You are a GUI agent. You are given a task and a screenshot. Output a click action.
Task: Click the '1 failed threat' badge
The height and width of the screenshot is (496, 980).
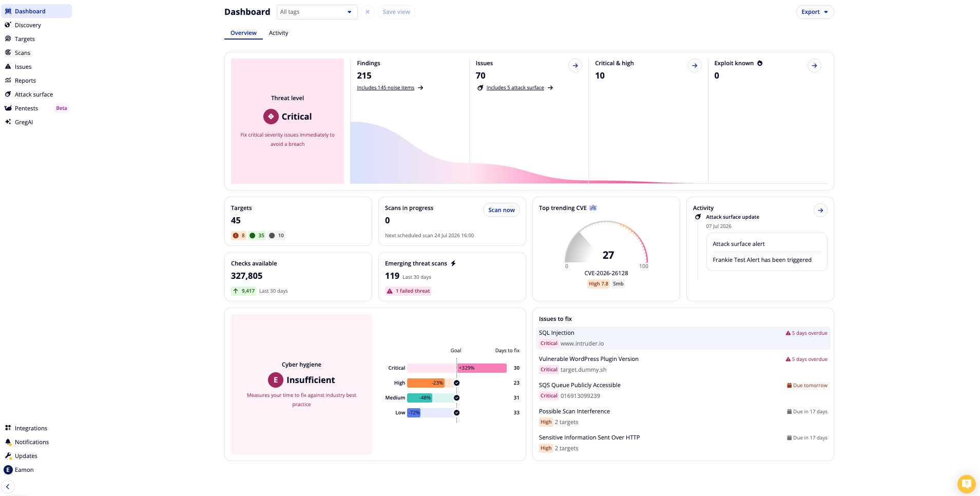(x=408, y=291)
